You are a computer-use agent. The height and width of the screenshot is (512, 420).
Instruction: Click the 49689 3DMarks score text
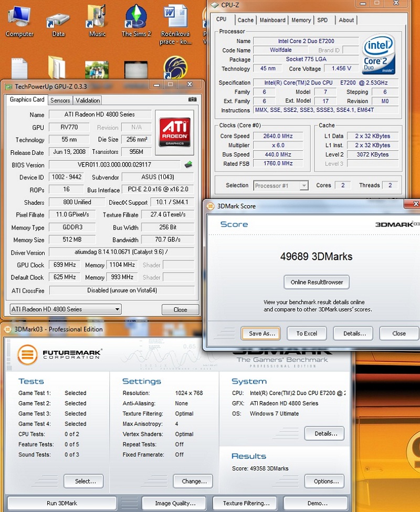pyautogui.click(x=316, y=256)
